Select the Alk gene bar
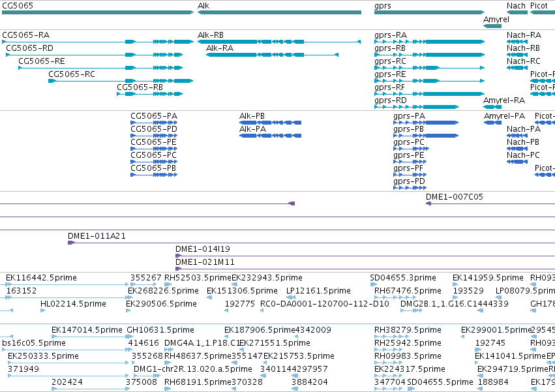 (279, 12)
